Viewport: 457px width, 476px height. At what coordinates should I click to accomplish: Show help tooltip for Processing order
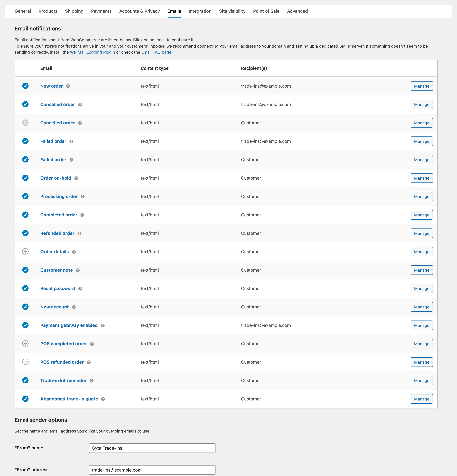(83, 197)
